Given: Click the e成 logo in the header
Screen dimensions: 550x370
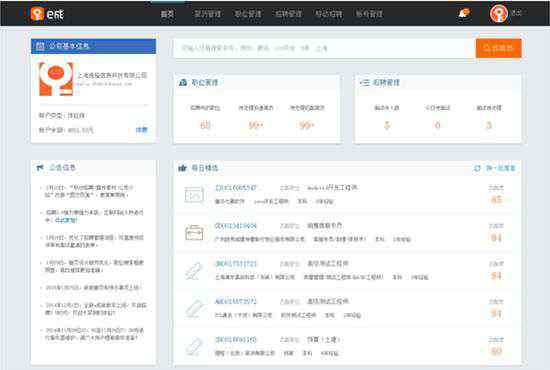Looking at the screenshot, I should (47, 14).
